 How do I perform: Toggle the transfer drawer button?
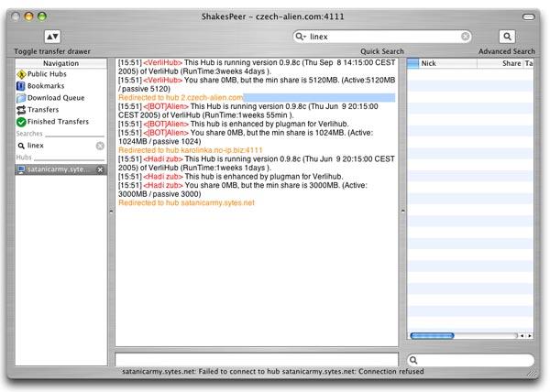(52, 37)
